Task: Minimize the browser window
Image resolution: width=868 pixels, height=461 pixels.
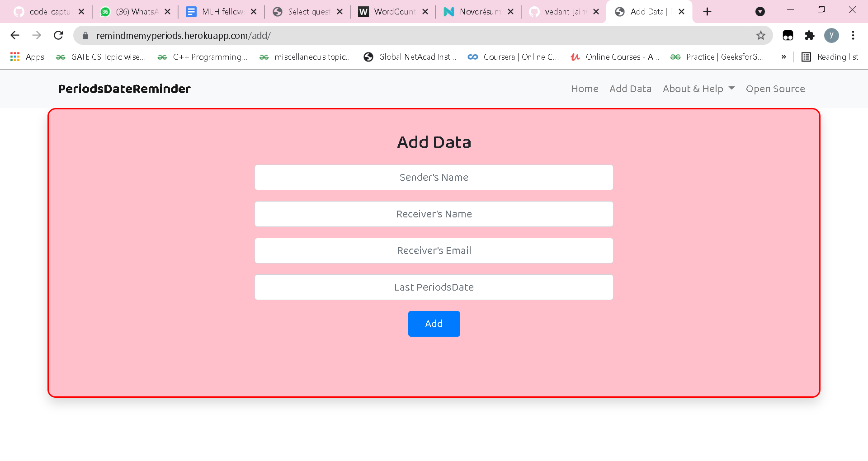Action: 790,10
